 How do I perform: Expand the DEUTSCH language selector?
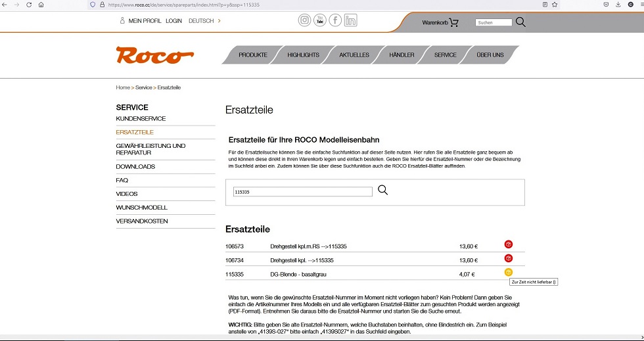204,21
